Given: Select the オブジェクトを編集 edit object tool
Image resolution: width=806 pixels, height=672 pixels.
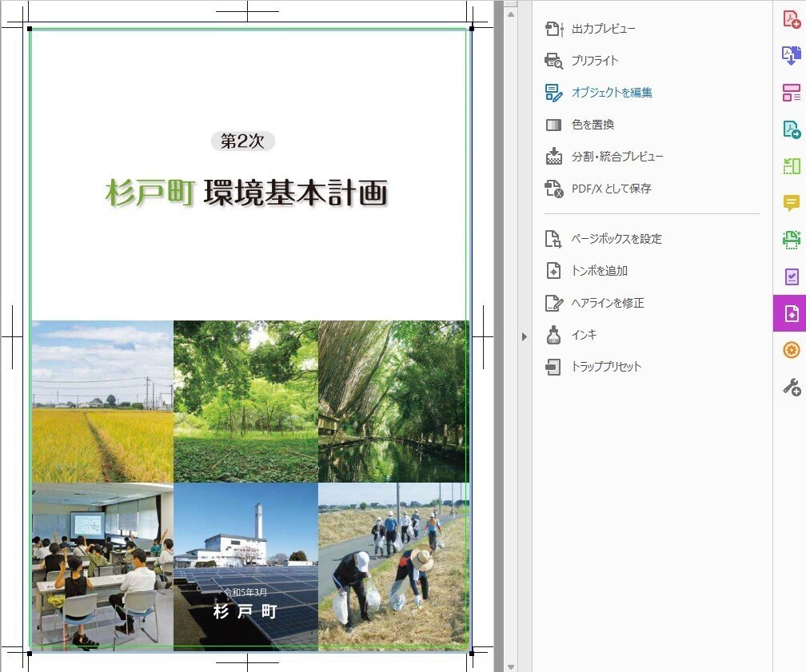Looking at the screenshot, I should point(598,93).
